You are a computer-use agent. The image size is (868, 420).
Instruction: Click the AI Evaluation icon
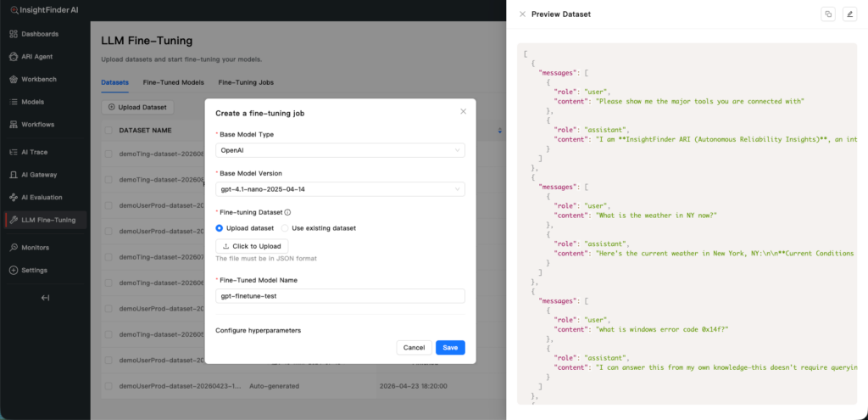click(14, 197)
